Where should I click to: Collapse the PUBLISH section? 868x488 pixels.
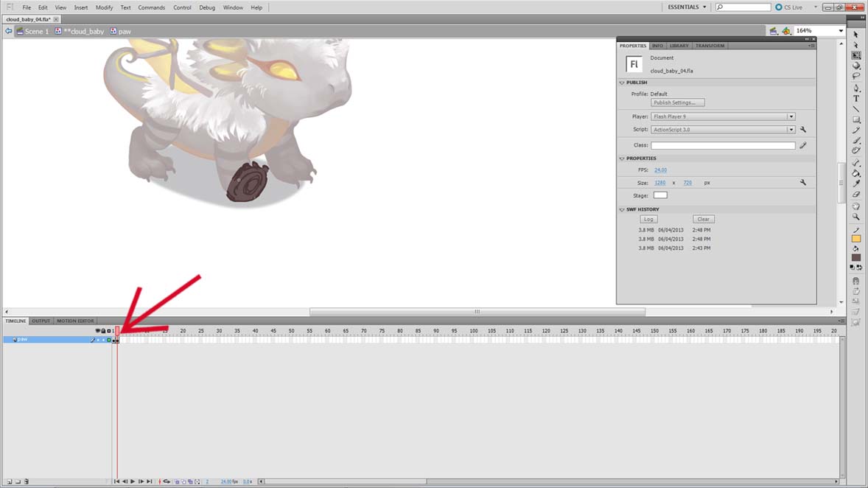point(622,83)
